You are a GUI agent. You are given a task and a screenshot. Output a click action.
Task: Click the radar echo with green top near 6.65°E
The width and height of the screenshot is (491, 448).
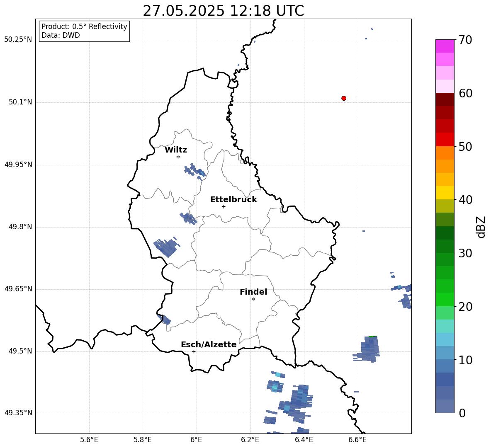click(x=367, y=349)
